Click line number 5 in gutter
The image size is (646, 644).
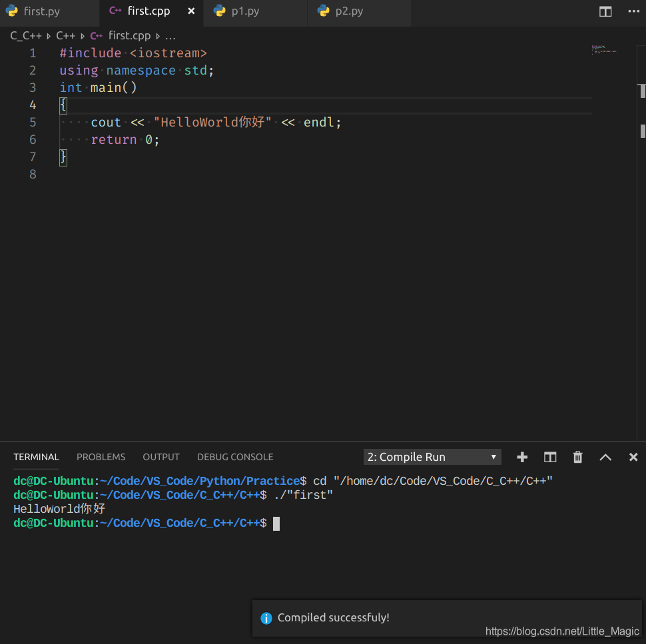coord(33,123)
